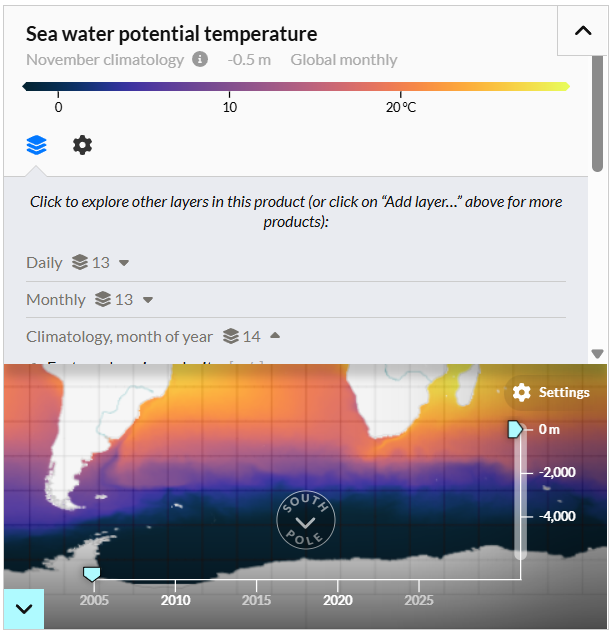Click the -0.5 m depth label
The image size is (610, 632).
pyautogui.click(x=249, y=60)
